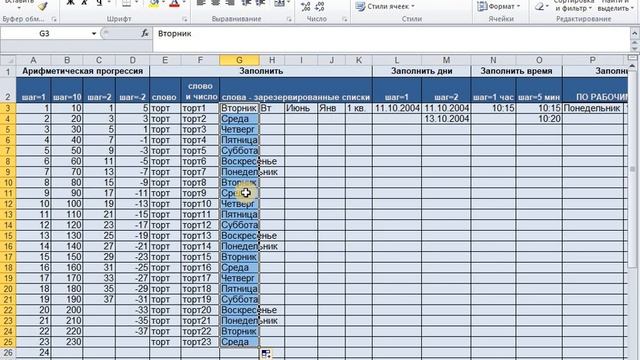Click cell D24 containing -37
The height and width of the screenshot is (360, 640).
(x=132, y=331)
